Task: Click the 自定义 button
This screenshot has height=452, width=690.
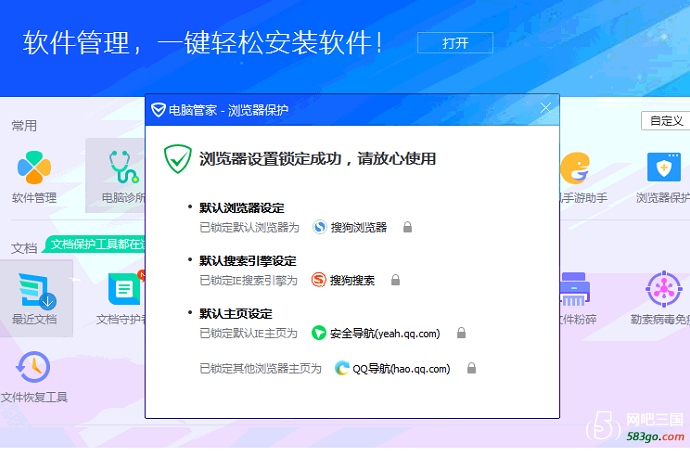Action: pos(666,121)
